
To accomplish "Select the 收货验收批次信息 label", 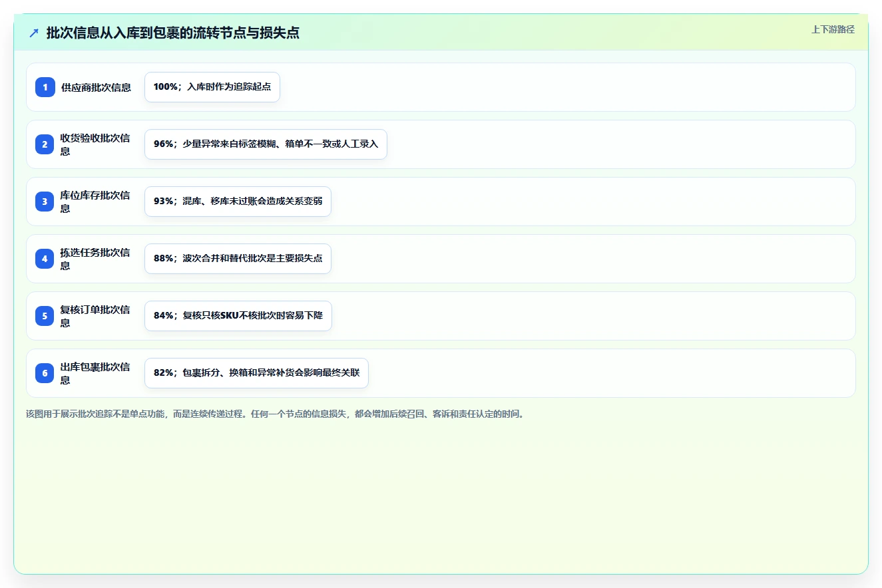I will [x=95, y=144].
